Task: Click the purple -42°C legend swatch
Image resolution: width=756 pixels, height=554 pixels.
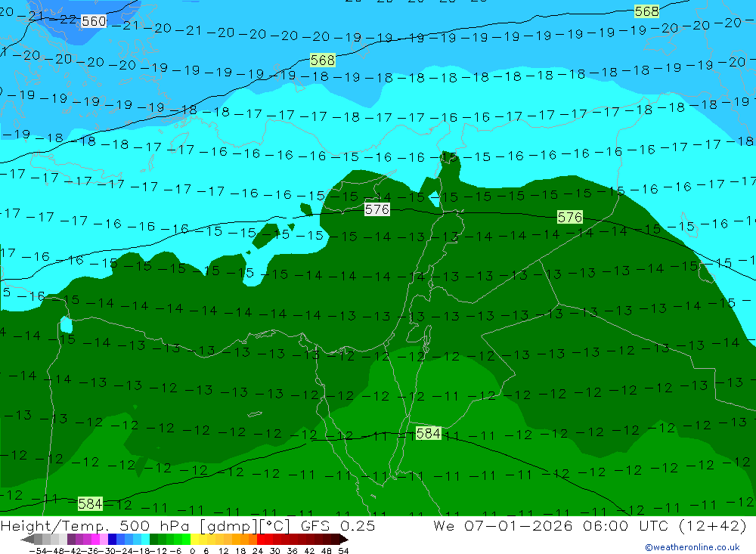Action: 71,540
